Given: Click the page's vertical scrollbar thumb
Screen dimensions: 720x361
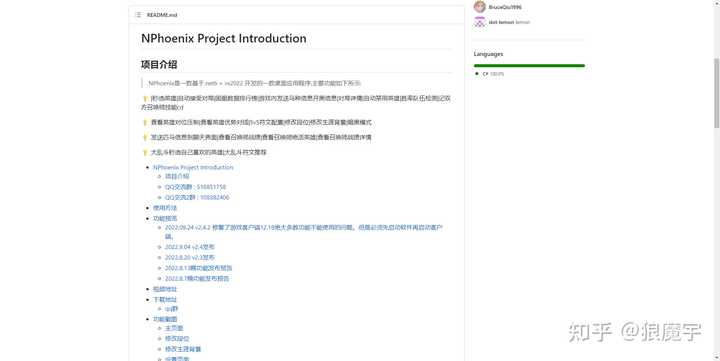Looking at the screenshot, I should tap(716, 93).
